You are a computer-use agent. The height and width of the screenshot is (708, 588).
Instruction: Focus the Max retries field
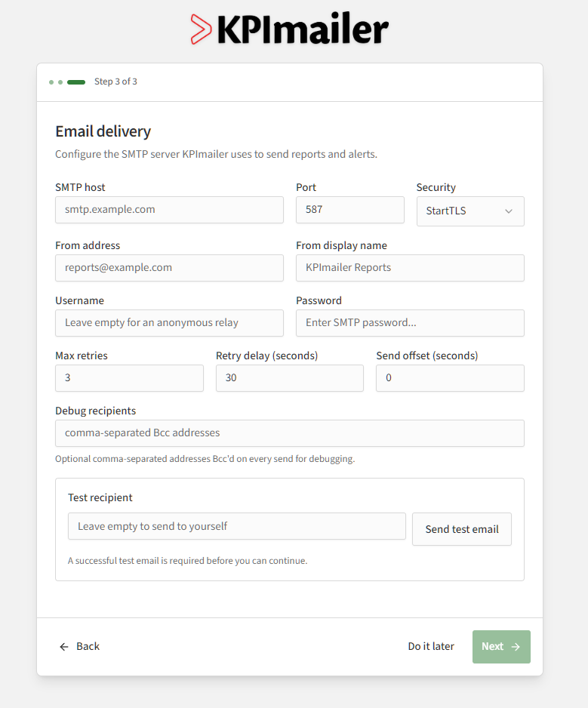(x=129, y=378)
